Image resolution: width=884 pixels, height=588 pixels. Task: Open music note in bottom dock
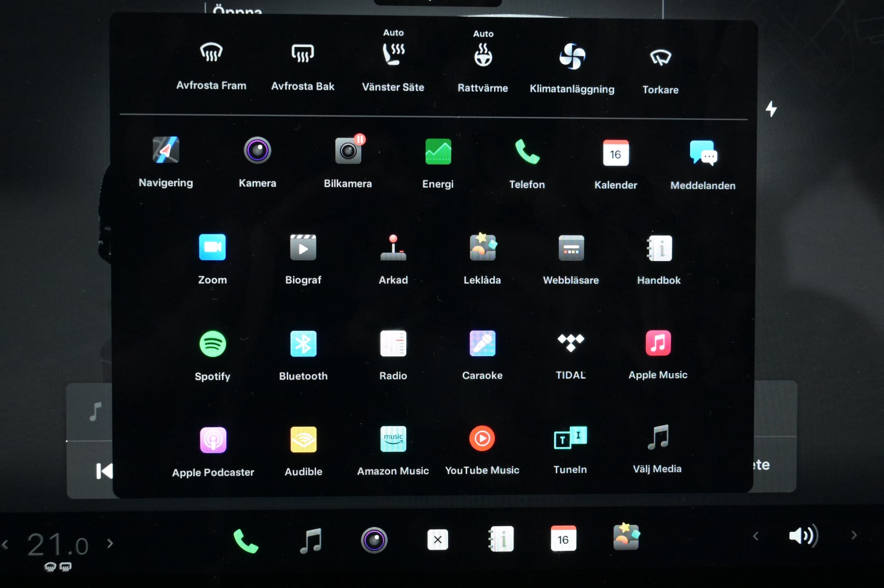[x=311, y=540]
